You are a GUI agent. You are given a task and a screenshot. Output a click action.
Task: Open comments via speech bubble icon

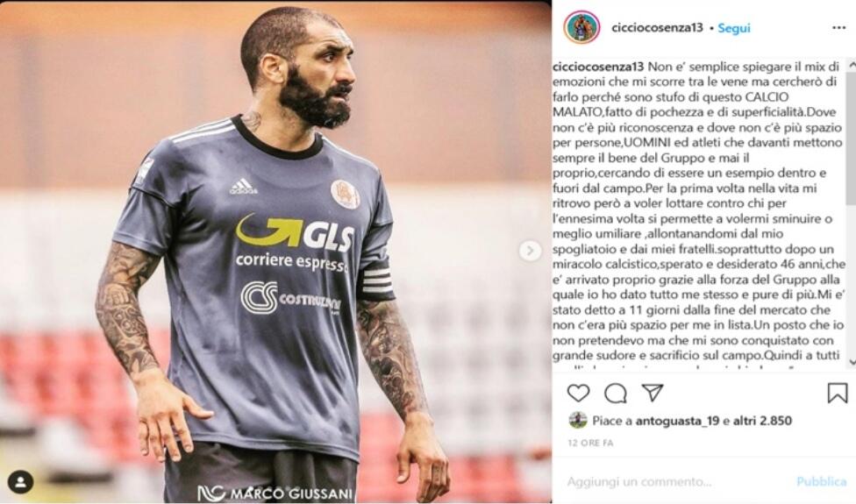(x=616, y=393)
